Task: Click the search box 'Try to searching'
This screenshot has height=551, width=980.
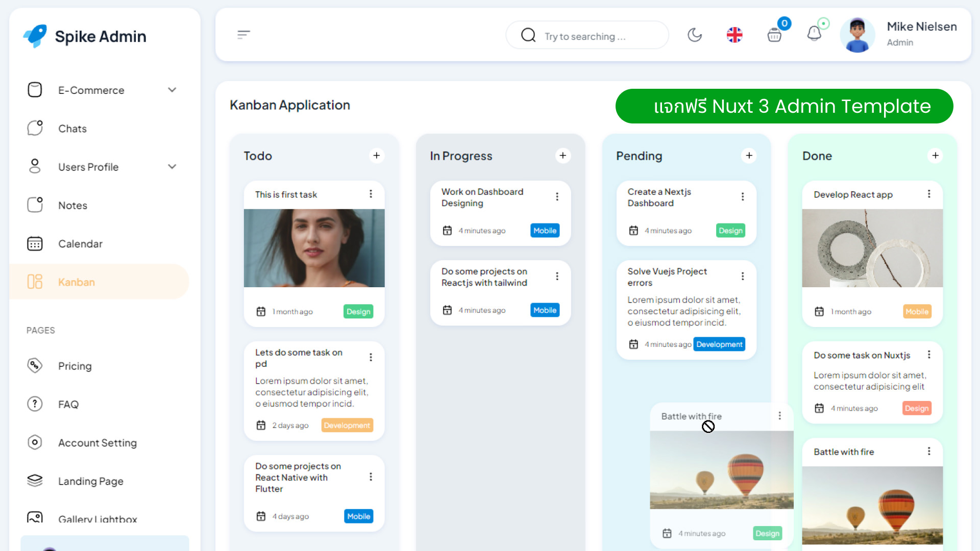Action: coord(587,35)
